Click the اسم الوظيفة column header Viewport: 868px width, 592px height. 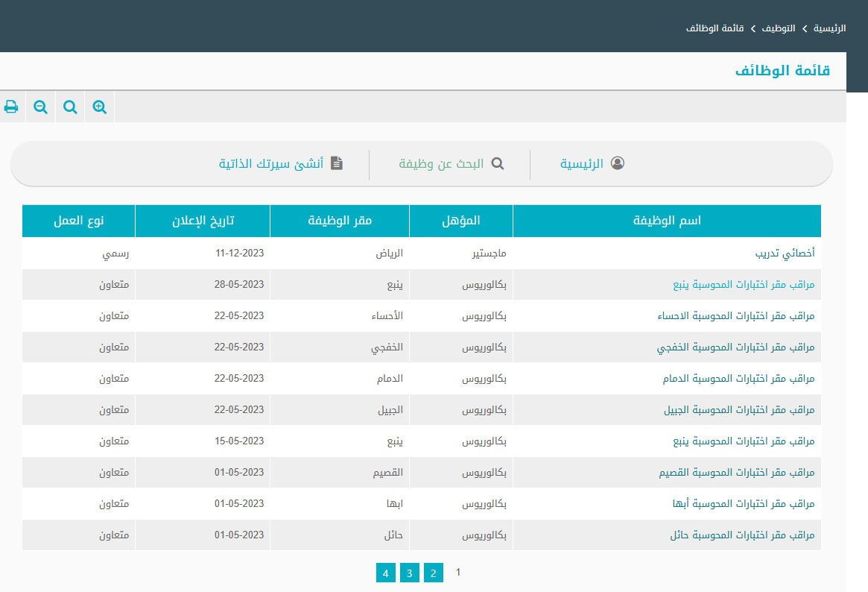click(667, 221)
